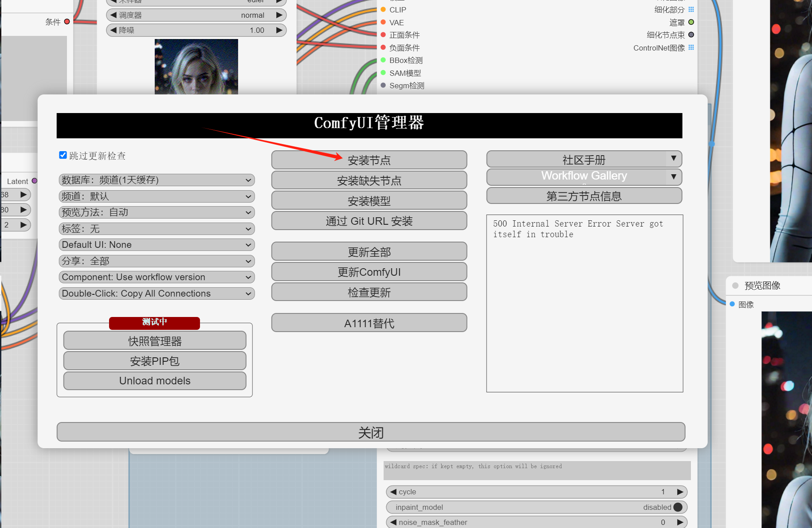
Task: Click the CLIP input slot dot
Action: coord(383,9)
